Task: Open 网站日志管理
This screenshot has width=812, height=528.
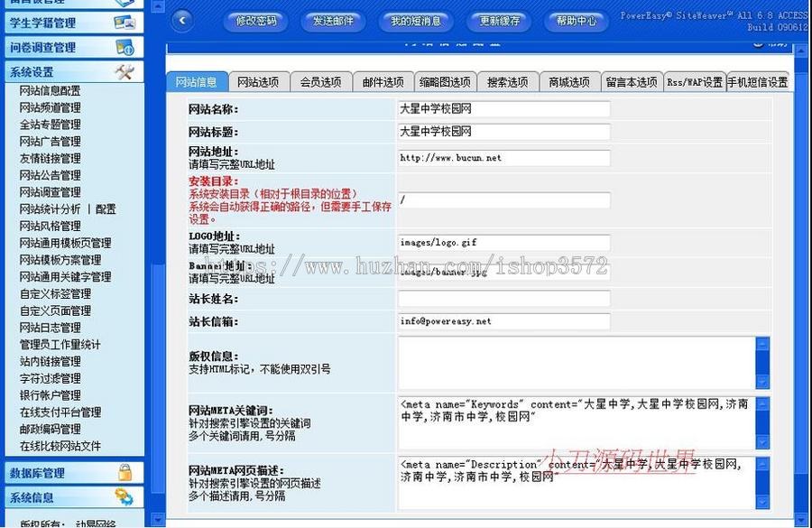Action: [50, 328]
